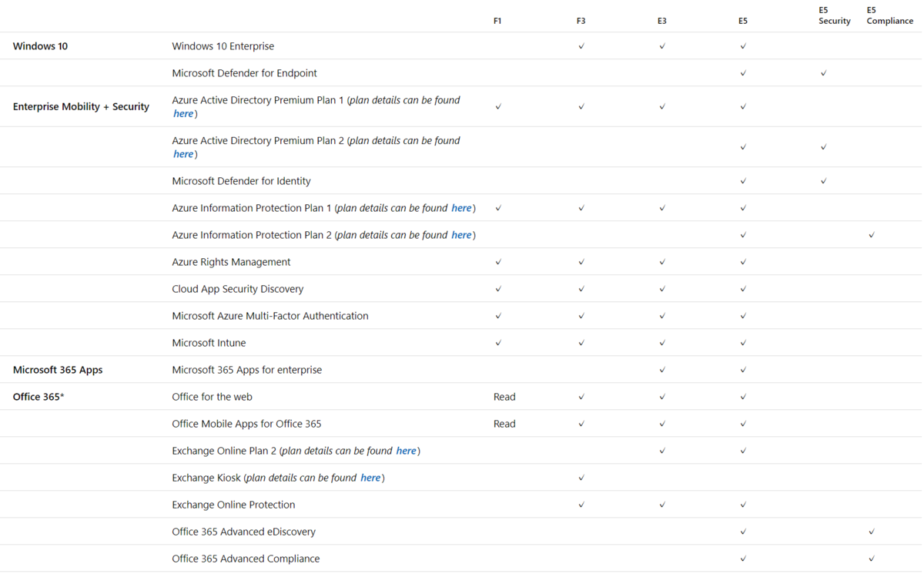
Task: Click 'Exchange Online Protection' row label
Action: coord(233,505)
